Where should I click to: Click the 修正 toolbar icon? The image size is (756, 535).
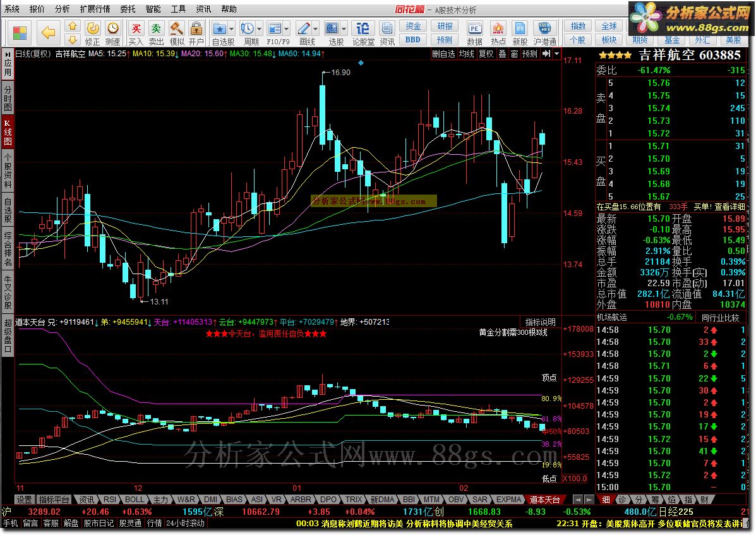pyautogui.click(x=93, y=33)
